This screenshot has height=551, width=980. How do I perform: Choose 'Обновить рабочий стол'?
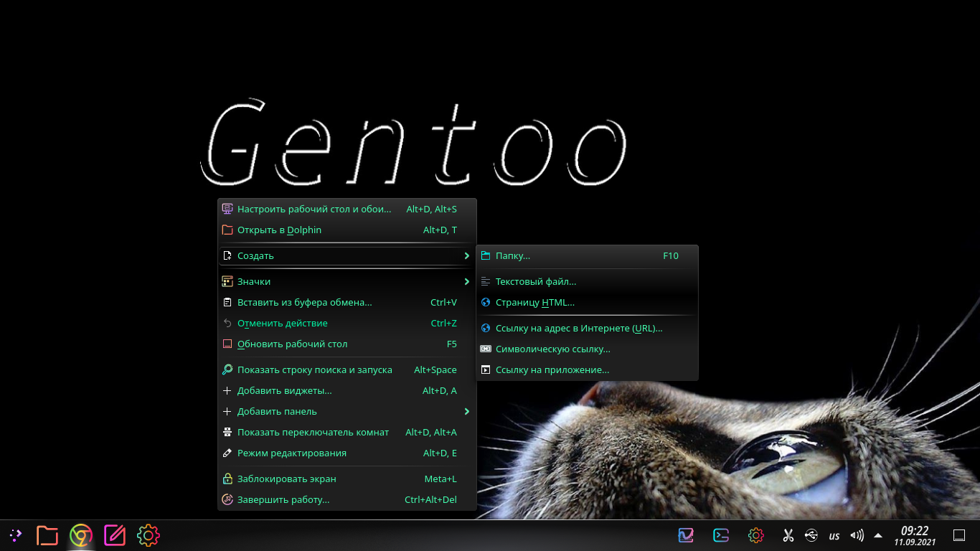pyautogui.click(x=347, y=344)
